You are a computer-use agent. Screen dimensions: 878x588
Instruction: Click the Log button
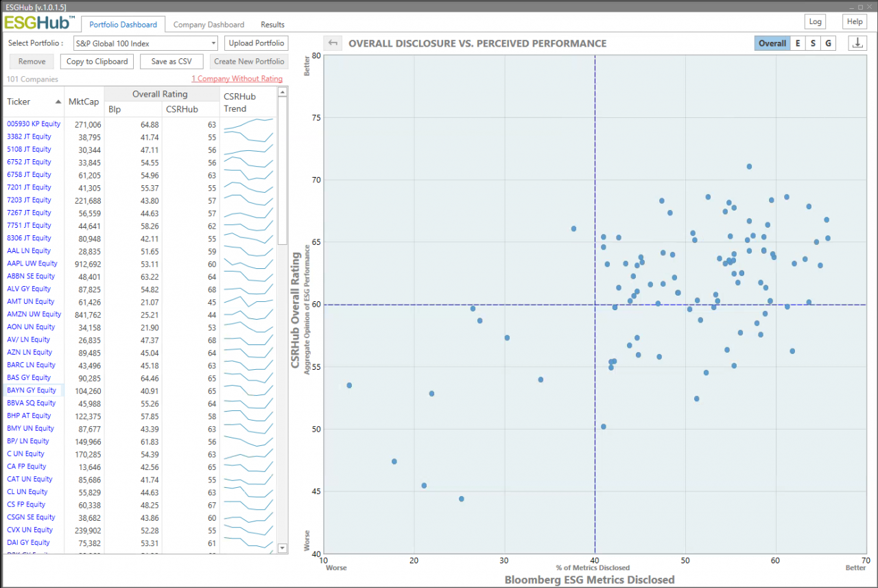pyautogui.click(x=816, y=22)
